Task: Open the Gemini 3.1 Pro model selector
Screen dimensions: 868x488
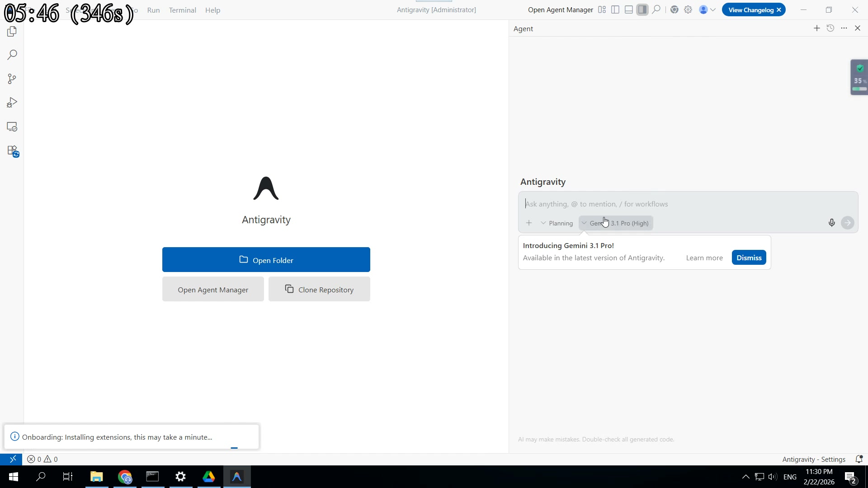Action: click(616, 223)
